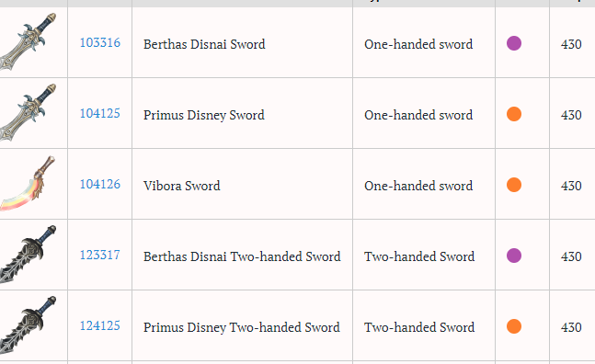Open item ID 123317 link
595x364 pixels.
100,256
